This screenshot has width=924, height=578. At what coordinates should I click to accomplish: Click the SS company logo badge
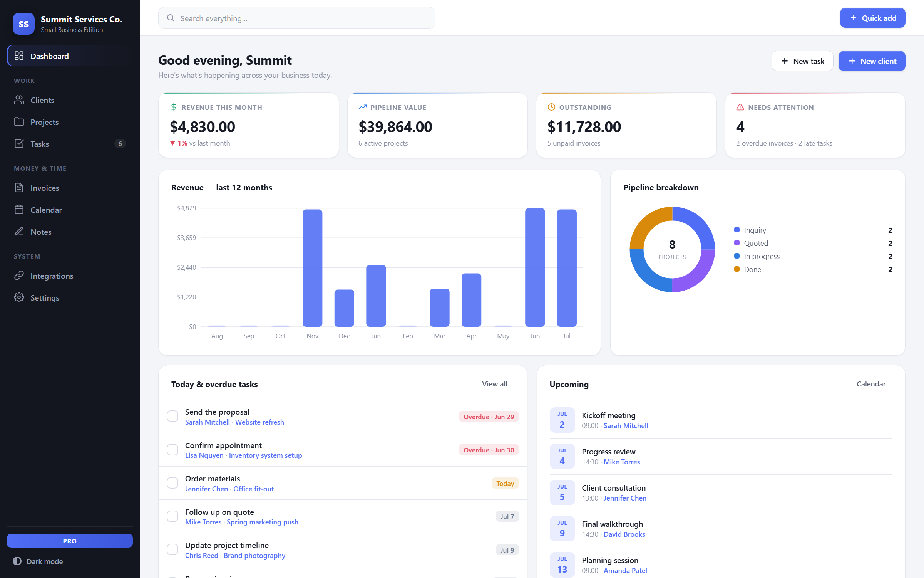pyautogui.click(x=23, y=24)
